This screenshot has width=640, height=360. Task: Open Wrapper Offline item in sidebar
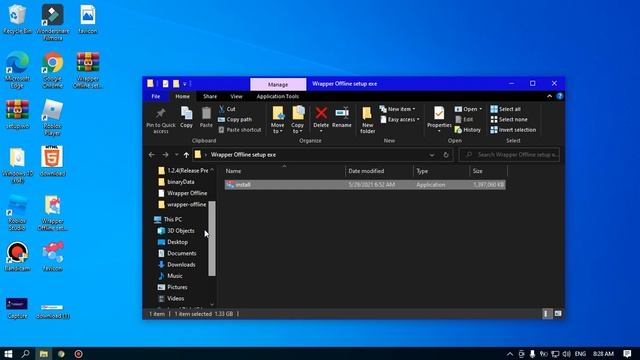click(182, 193)
